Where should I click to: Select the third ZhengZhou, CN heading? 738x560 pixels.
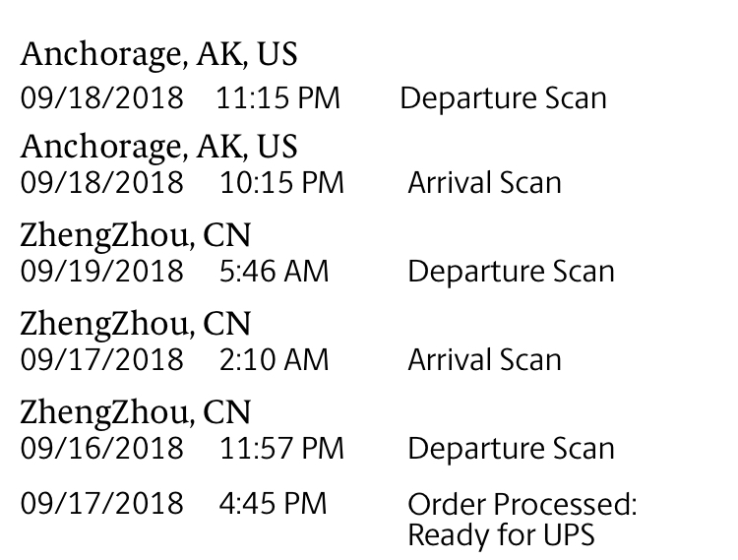click(x=136, y=413)
